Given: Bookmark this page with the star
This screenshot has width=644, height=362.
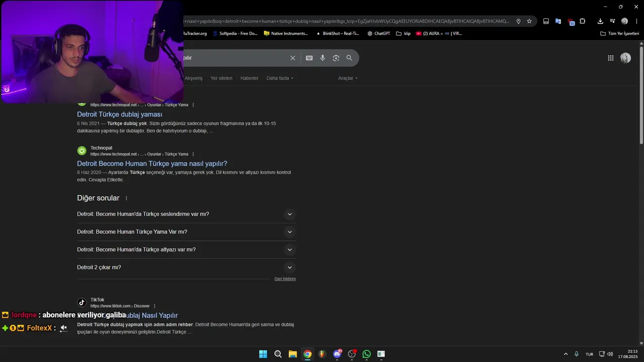Looking at the screenshot, I should [x=529, y=21].
